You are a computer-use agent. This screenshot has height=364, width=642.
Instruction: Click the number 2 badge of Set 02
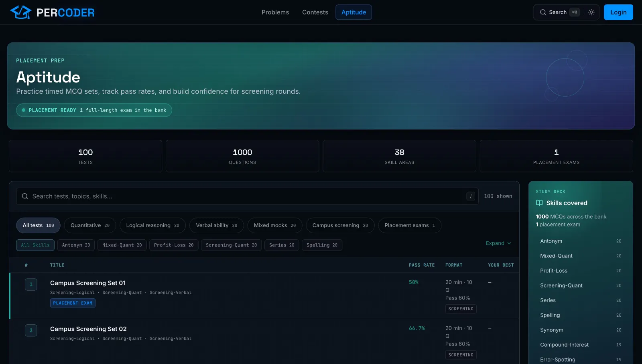[x=31, y=330]
